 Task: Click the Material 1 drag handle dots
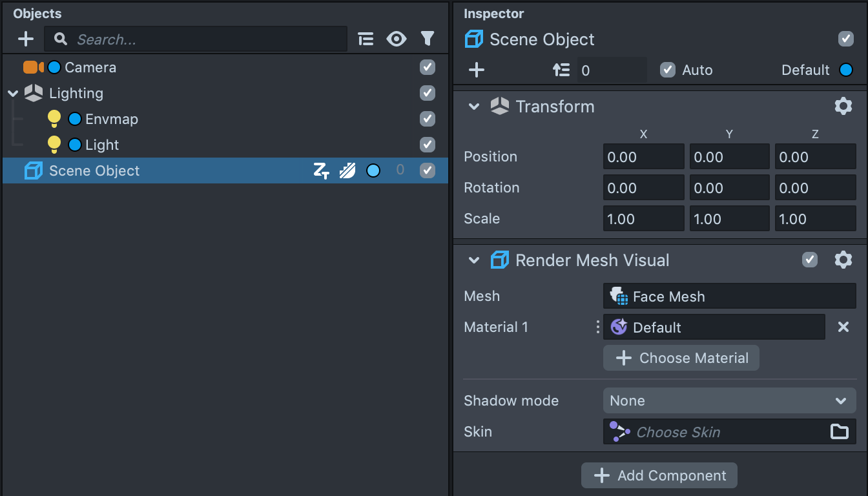tap(597, 327)
